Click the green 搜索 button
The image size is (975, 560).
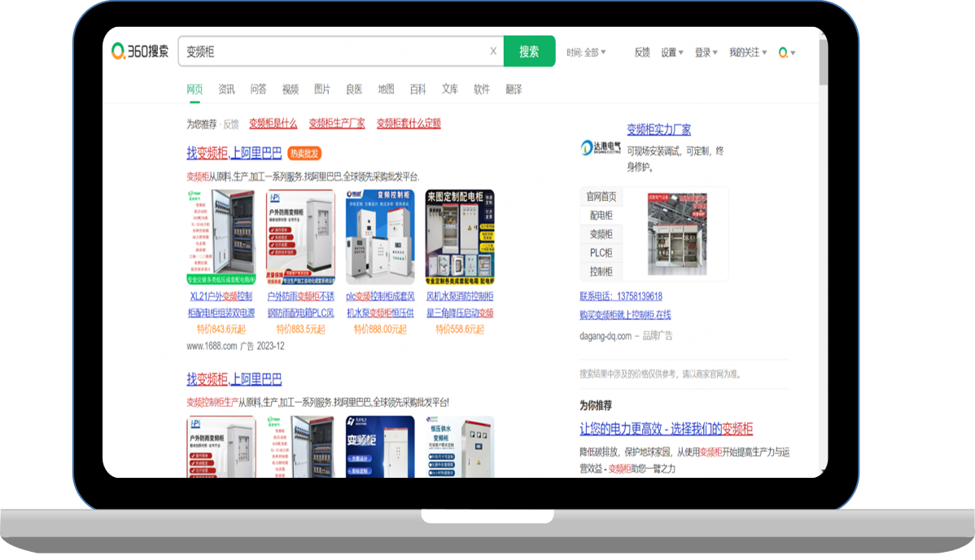529,50
